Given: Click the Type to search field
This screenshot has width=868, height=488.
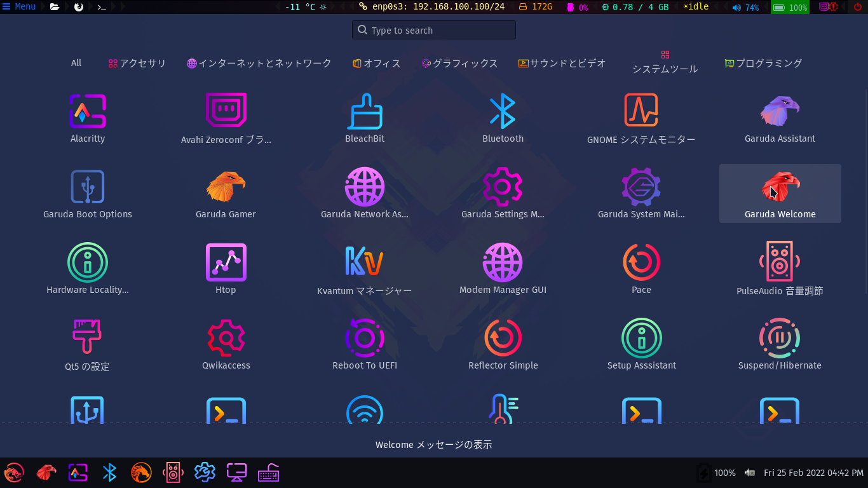Looking at the screenshot, I should (x=434, y=30).
